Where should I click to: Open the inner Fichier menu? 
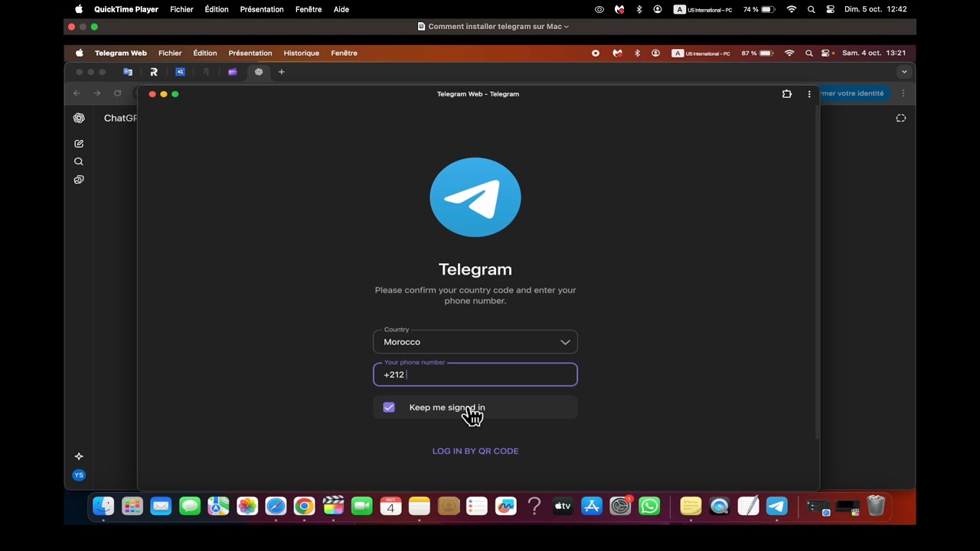click(170, 54)
